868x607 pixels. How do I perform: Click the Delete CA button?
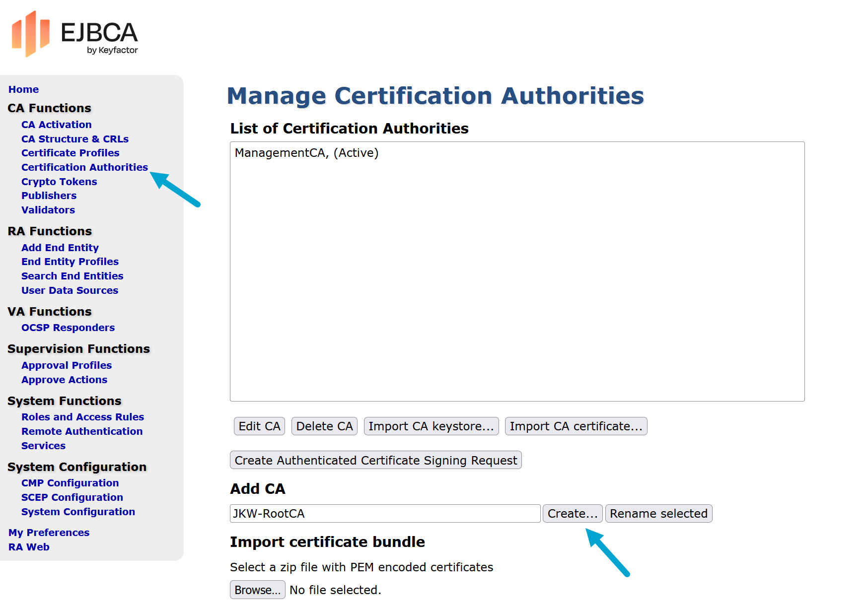pyautogui.click(x=324, y=426)
